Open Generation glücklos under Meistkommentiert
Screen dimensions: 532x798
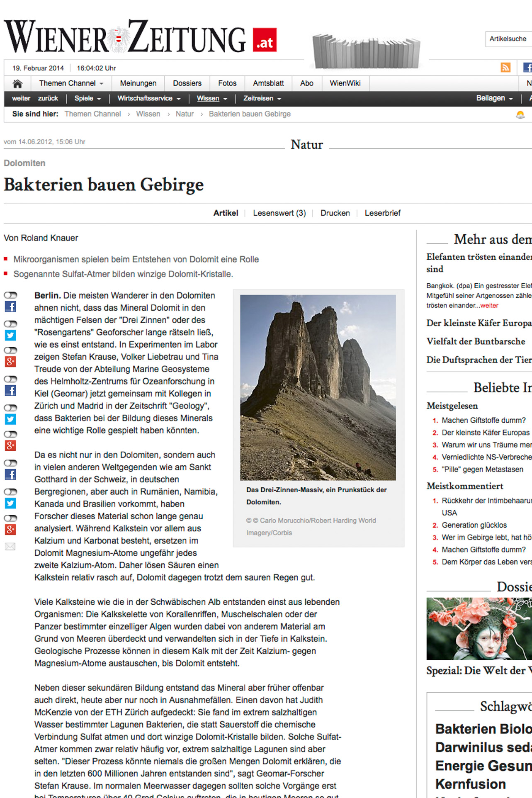tap(474, 525)
